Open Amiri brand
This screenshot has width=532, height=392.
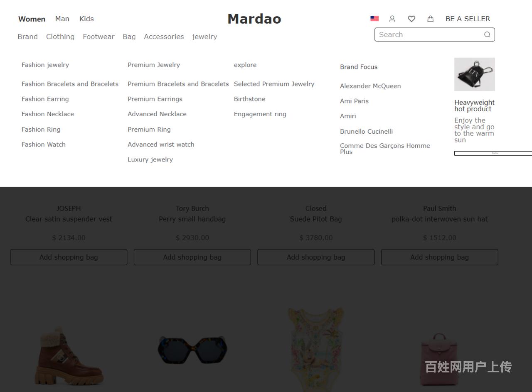[x=348, y=116]
